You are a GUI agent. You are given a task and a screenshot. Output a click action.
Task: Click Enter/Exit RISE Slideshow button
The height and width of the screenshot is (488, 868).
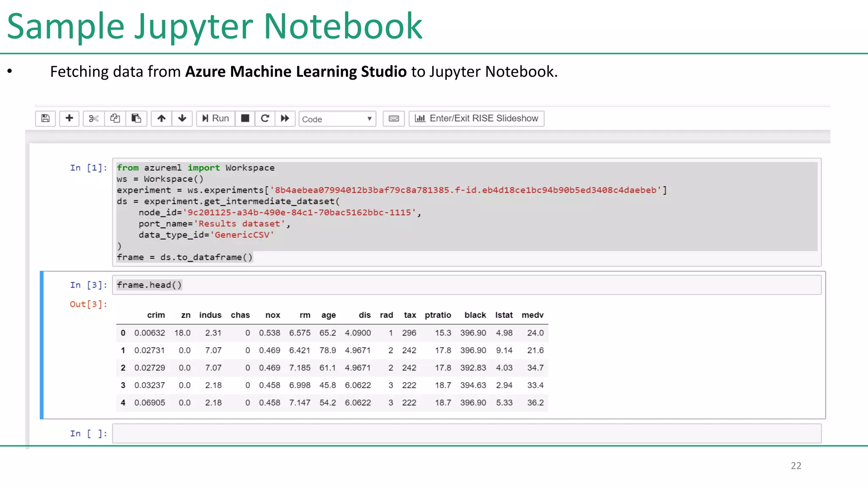[x=476, y=118]
